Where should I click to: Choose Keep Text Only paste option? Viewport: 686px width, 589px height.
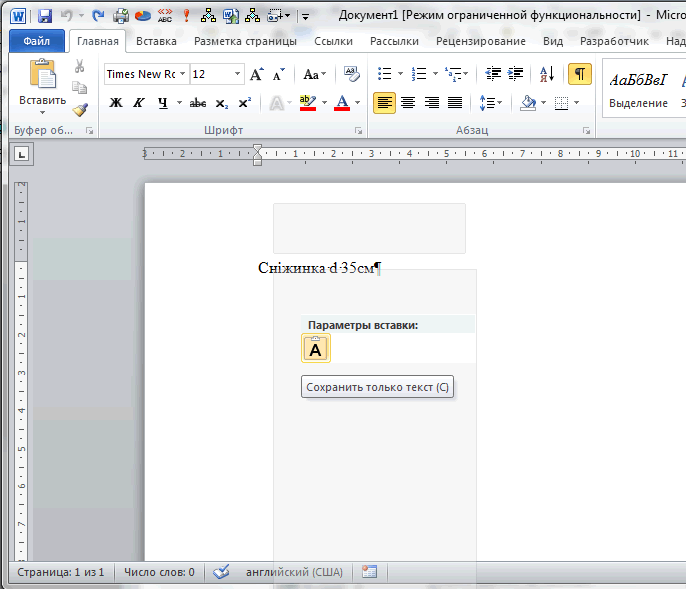pyautogui.click(x=316, y=349)
